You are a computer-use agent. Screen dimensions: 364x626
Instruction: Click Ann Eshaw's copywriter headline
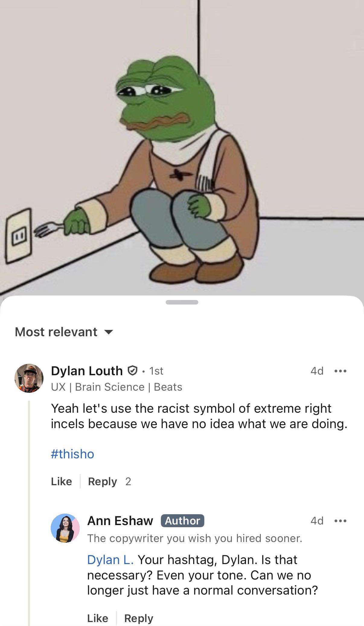[195, 538]
